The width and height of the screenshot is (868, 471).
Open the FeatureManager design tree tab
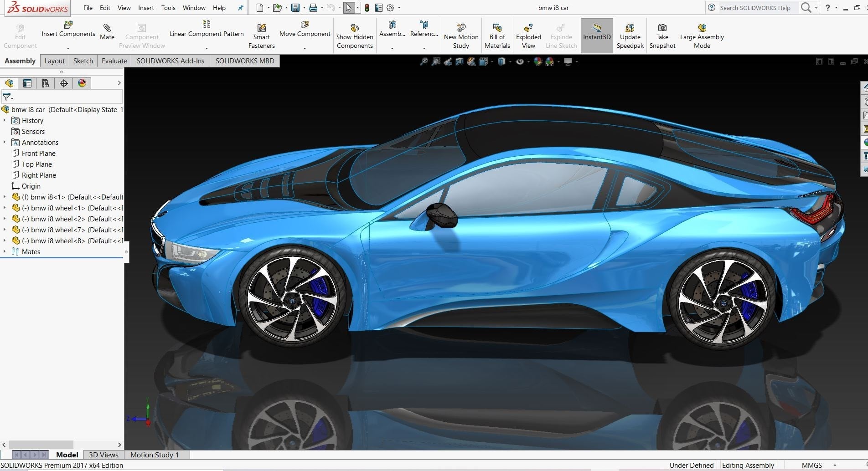10,83
